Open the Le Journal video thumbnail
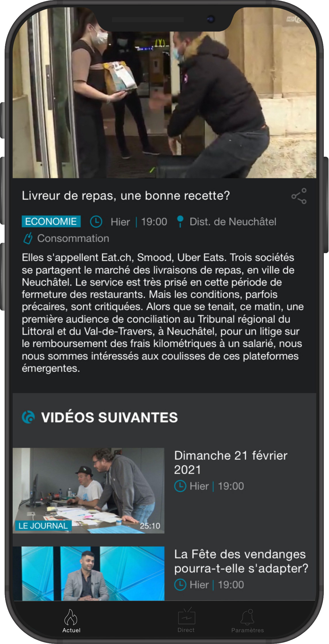This screenshot has width=329, height=644. [x=88, y=490]
